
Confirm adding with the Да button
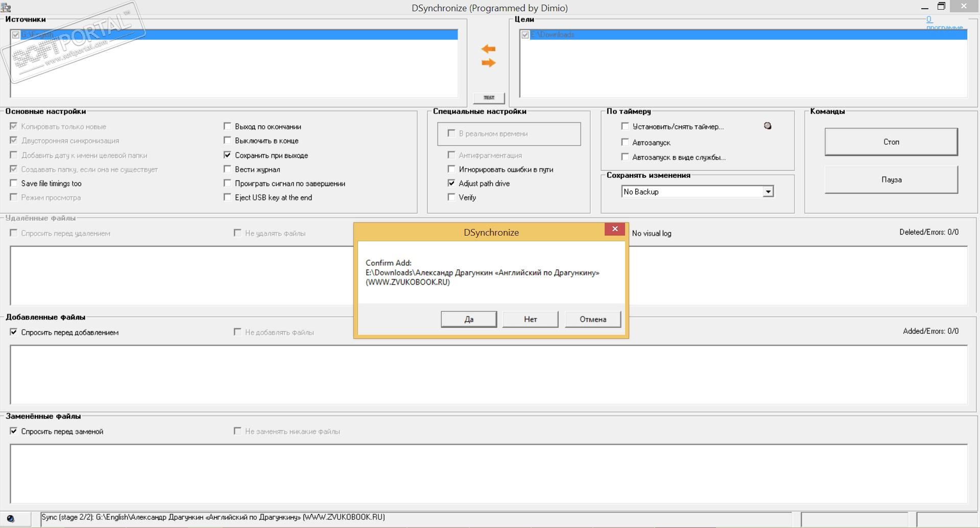click(469, 319)
